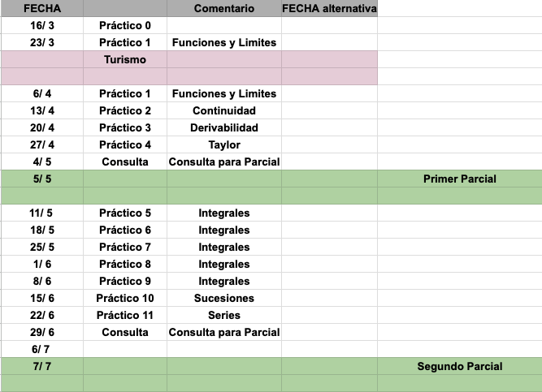This screenshot has width=542, height=392.
Task: Select the Taylor comment cell
Action: 224,144
